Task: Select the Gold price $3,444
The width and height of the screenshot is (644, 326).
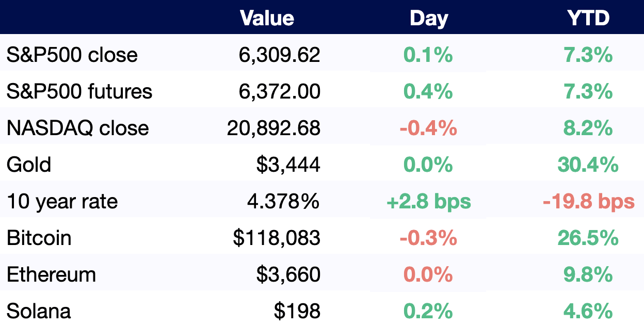Action: [x=288, y=165]
